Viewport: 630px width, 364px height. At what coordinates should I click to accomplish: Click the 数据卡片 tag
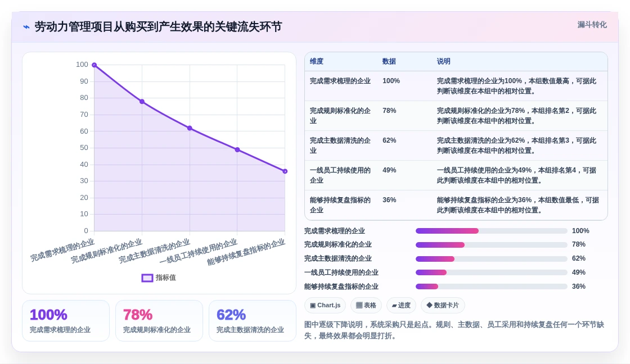443,306
